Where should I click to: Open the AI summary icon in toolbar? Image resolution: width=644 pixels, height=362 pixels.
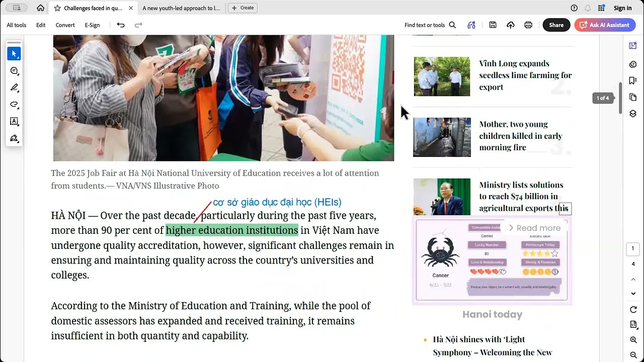point(471,25)
